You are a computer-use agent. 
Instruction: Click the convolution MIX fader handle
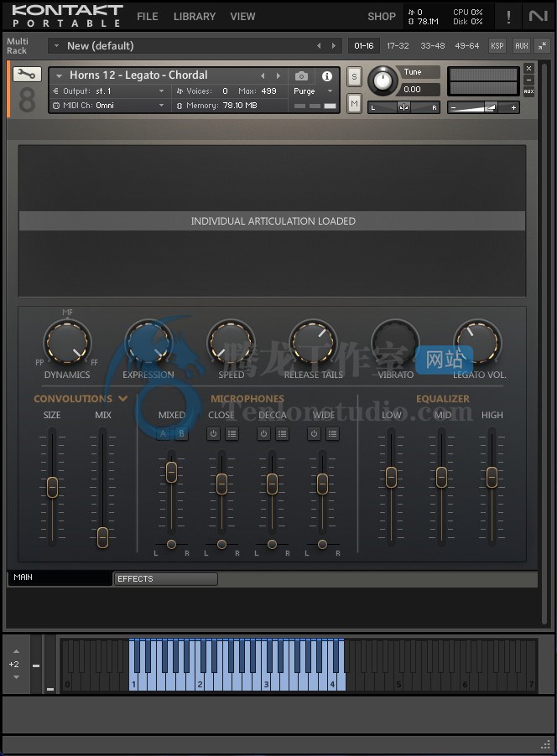(x=102, y=537)
